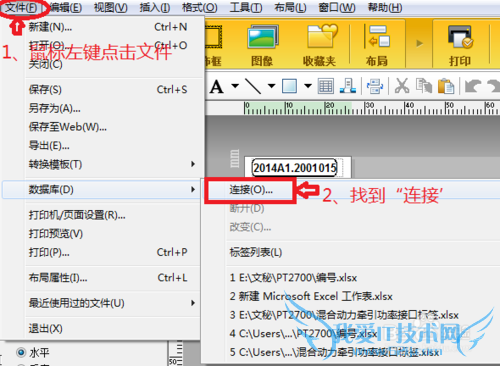Image resolution: width=500 pixels, height=366 pixels.
Task: Open recent file 5 in C:\Users
Action: (334, 352)
